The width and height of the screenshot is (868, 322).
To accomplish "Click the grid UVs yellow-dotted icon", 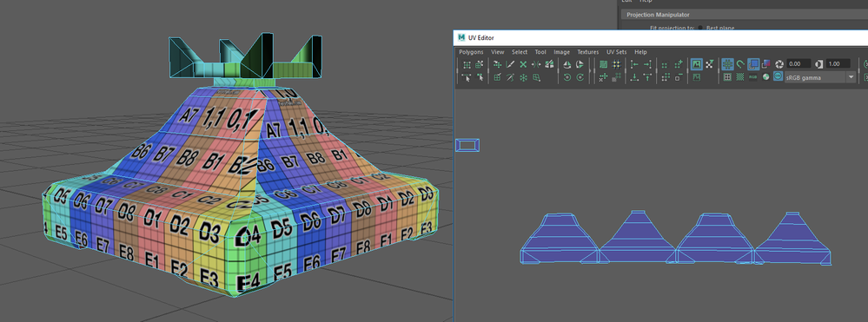I will pos(617,65).
